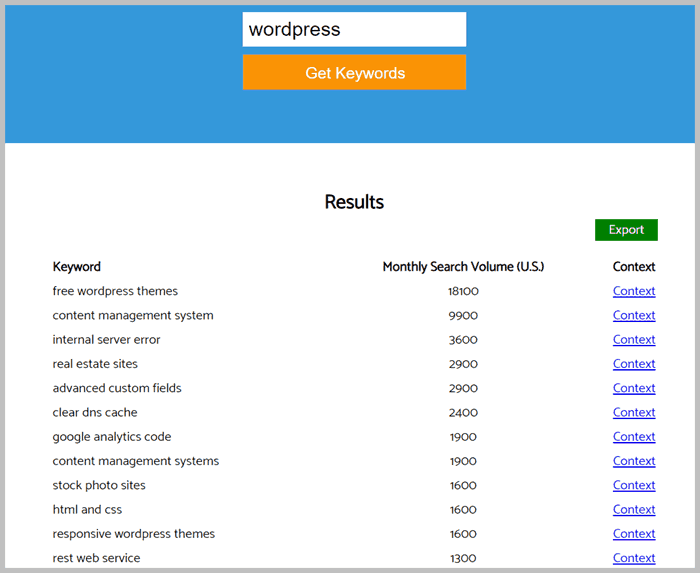Open Context link for advanced custom fields
Viewport: 700px width, 573px height.
(633, 388)
